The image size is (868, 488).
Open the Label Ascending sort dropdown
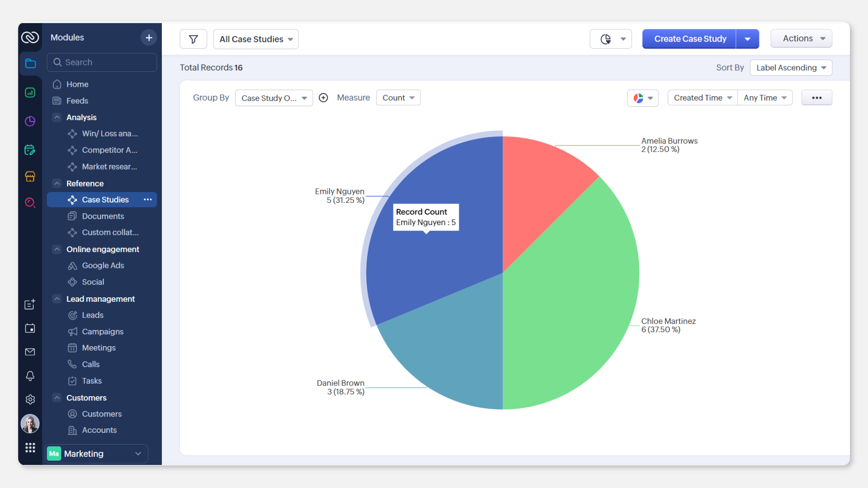[x=791, y=68]
